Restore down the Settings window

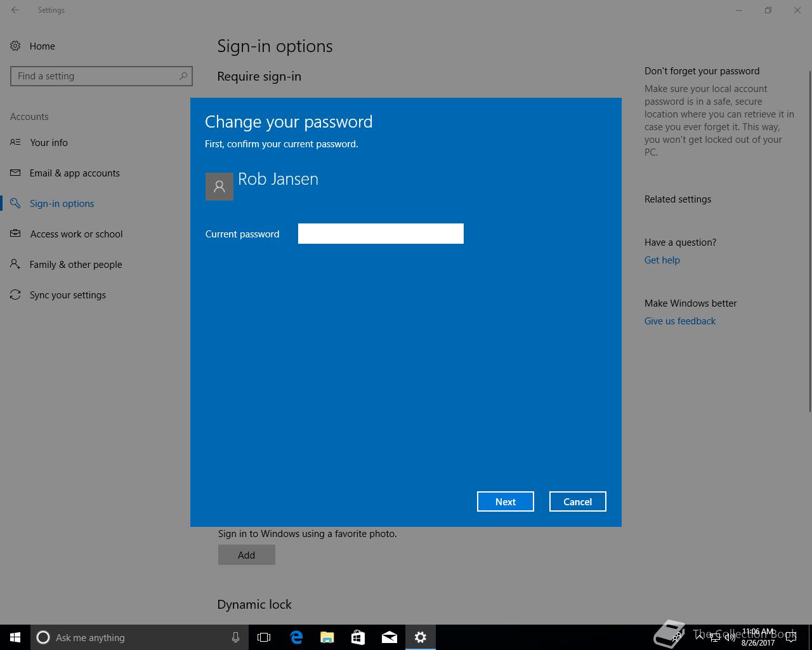tap(768, 10)
